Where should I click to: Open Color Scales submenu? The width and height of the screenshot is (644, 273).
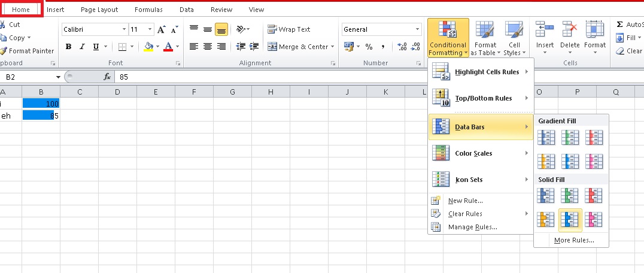point(481,153)
